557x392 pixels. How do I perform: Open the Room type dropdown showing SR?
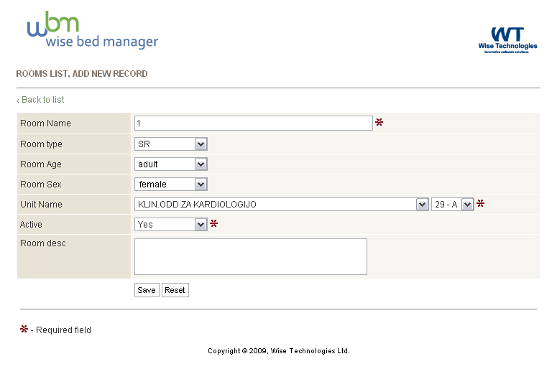coord(170,144)
